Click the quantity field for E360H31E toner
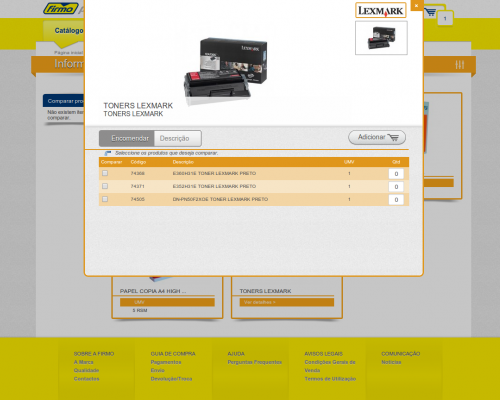The width and height of the screenshot is (500, 400). coord(396,174)
